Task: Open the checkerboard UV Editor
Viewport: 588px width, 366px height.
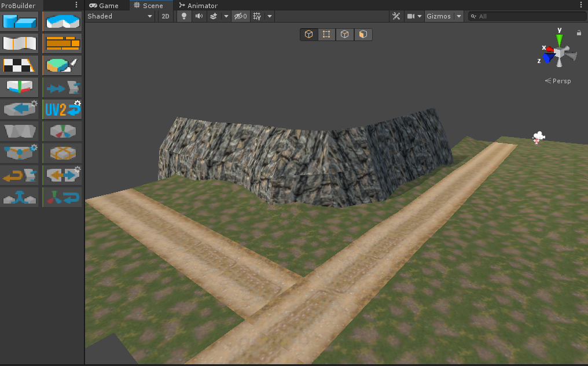Action: [x=20, y=65]
